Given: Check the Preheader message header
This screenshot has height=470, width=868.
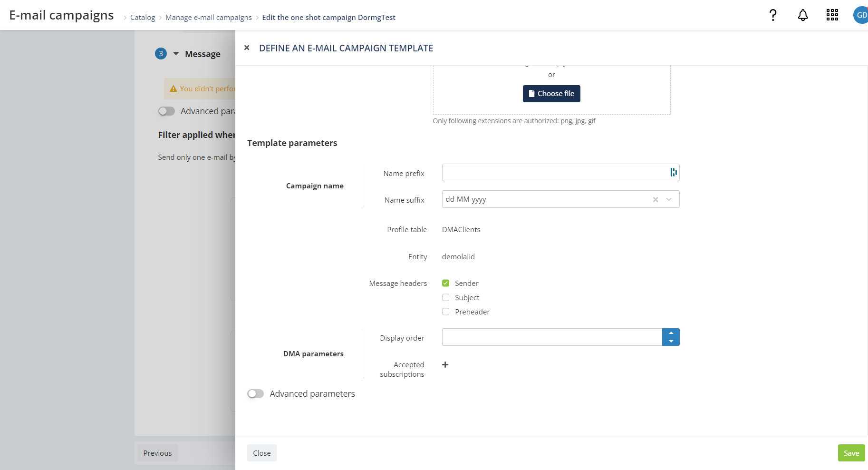Looking at the screenshot, I should [445, 312].
